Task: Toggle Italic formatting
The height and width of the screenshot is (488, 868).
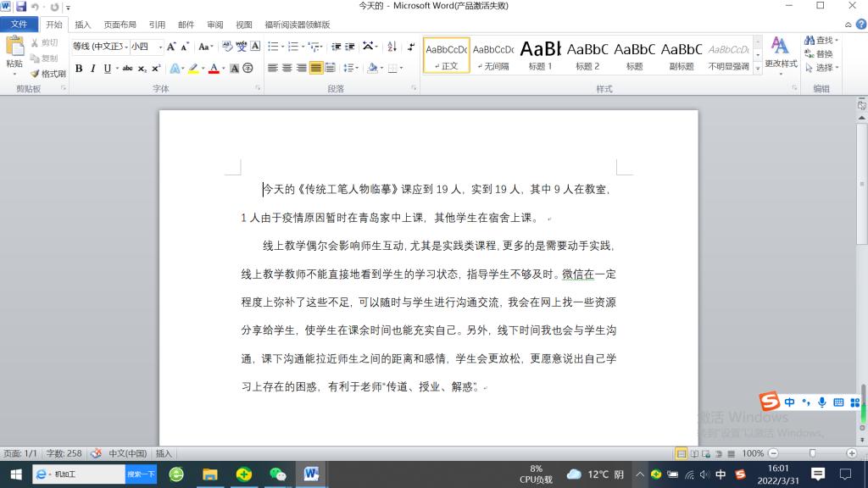Action: pos(93,69)
